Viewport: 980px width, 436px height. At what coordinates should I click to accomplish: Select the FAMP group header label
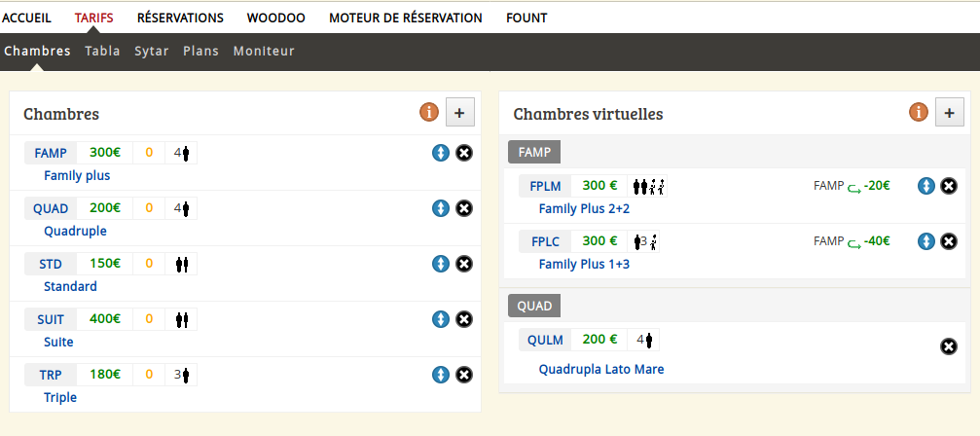tap(534, 152)
